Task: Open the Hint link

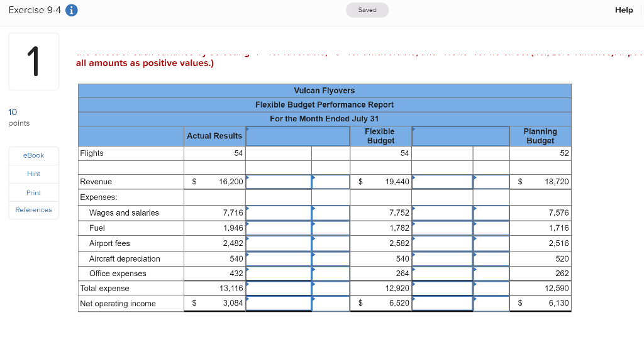Action: 34,174
